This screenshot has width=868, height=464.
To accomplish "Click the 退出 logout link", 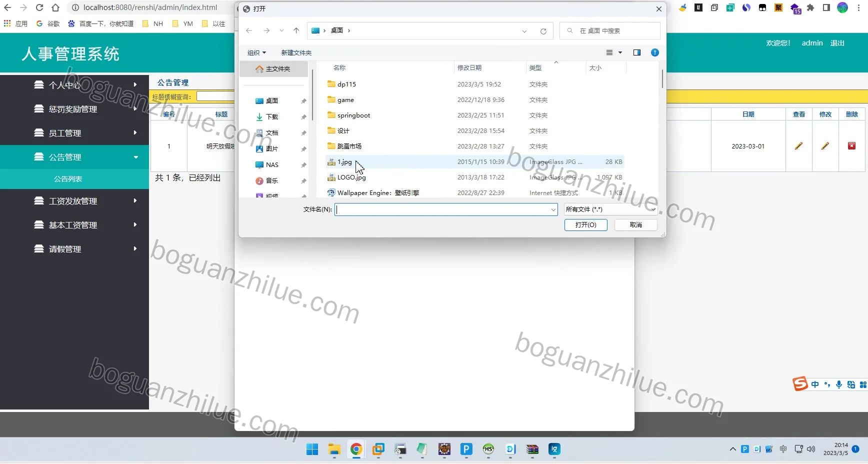I will tap(837, 43).
